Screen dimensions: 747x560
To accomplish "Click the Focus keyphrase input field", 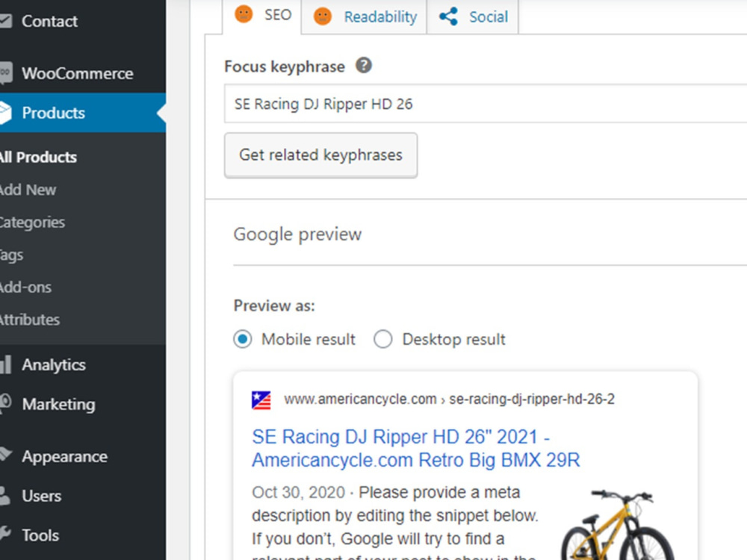I will click(x=486, y=104).
